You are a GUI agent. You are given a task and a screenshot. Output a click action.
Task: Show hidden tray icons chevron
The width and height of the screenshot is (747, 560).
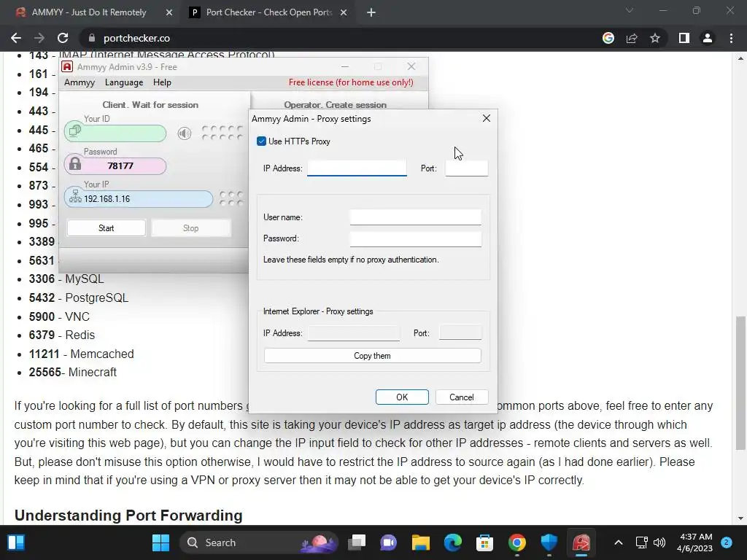tap(619, 542)
